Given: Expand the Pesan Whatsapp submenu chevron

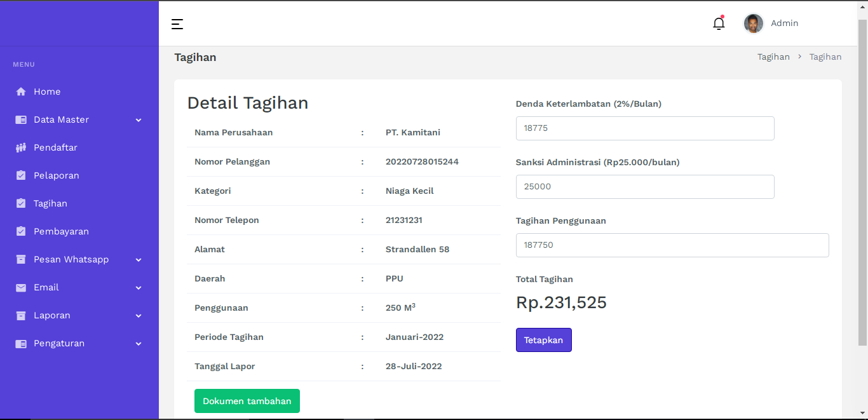Looking at the screenshot, I should pyautogui.click(x=139, y=260).
